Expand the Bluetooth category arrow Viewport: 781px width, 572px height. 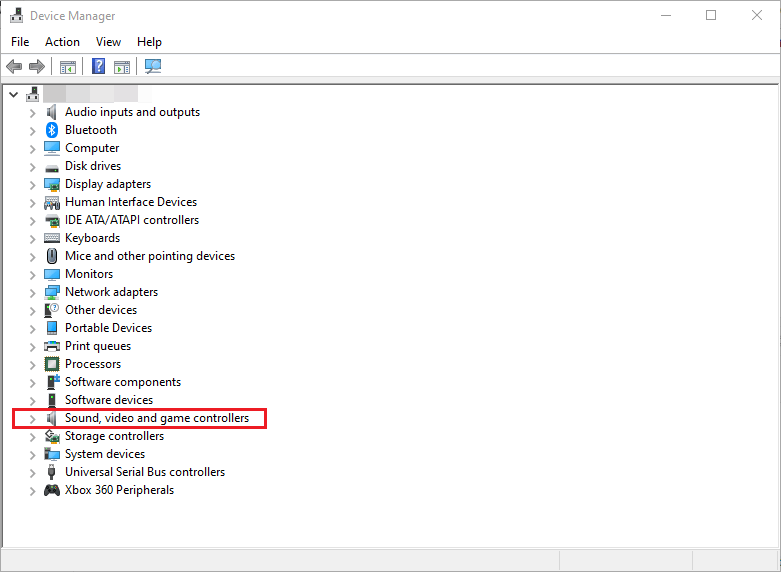(32, 131)
